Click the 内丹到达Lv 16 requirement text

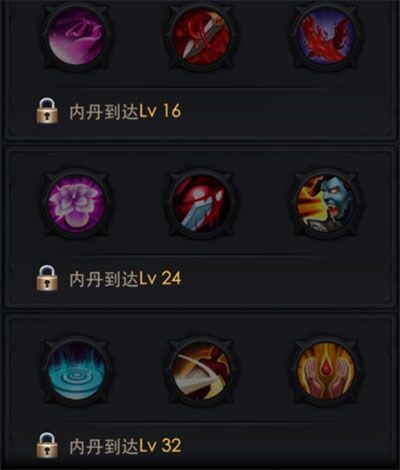125,111
